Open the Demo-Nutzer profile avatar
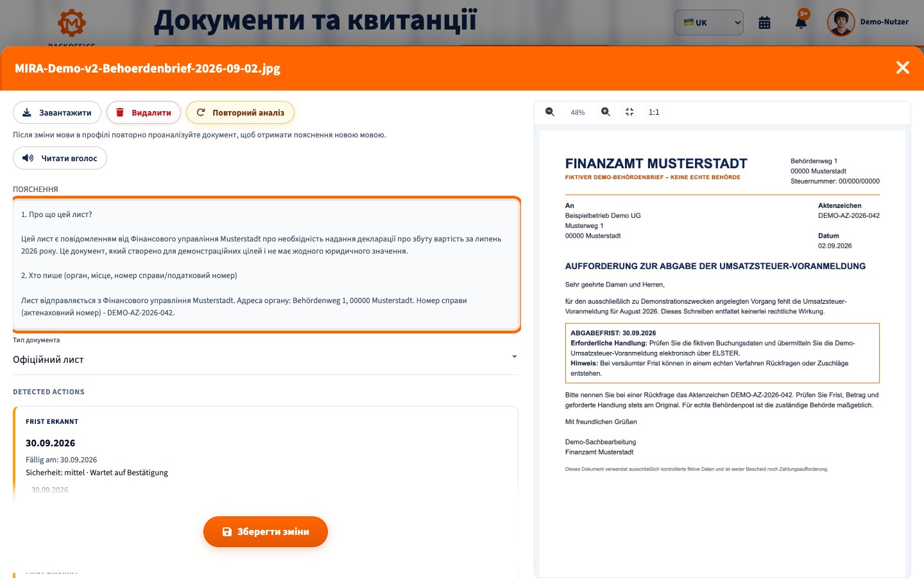Viewport: 924px width, 578px height. pyautogui.click(x=841, y=22)
